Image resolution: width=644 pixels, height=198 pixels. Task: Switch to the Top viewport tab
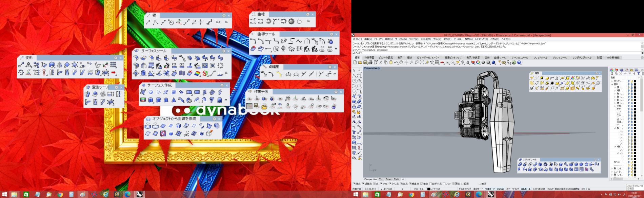381,179
